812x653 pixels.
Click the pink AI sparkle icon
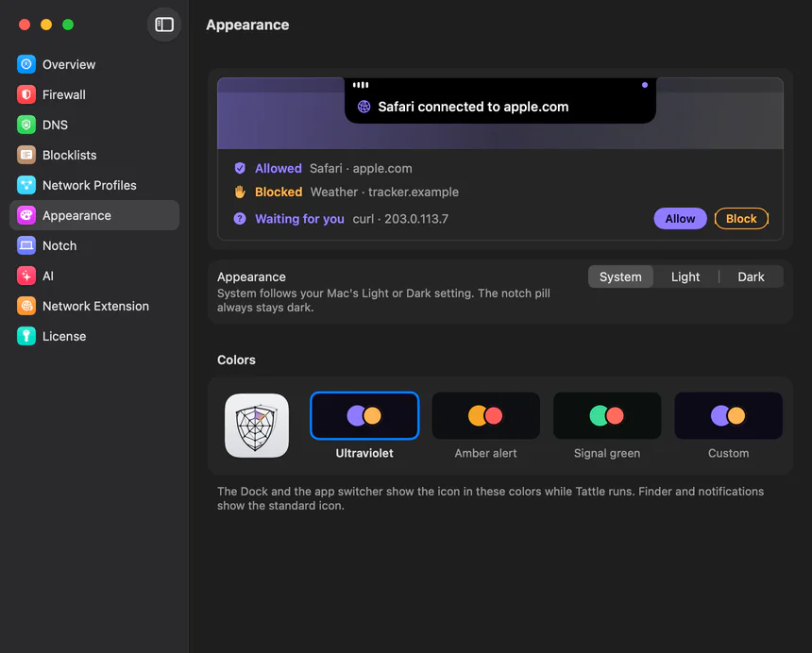tap(26, 276)
